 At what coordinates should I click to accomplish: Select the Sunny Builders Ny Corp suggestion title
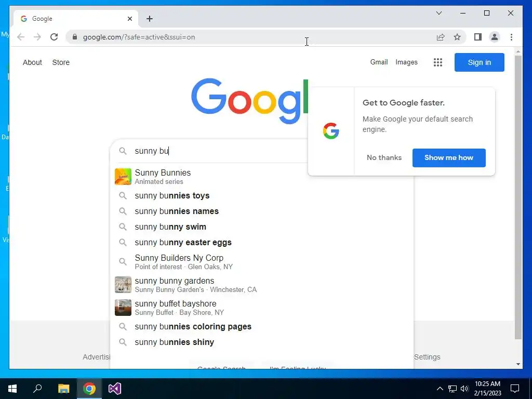pyautogui.click(x=179, y=258)
